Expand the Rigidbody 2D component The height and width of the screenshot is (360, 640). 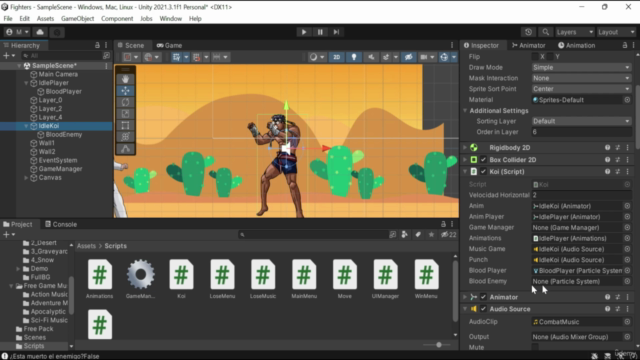464,147
